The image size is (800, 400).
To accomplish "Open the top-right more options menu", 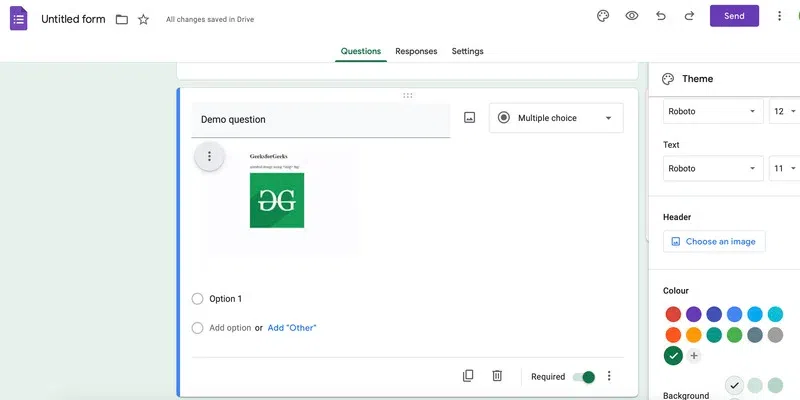I will (x=779, y=16).
